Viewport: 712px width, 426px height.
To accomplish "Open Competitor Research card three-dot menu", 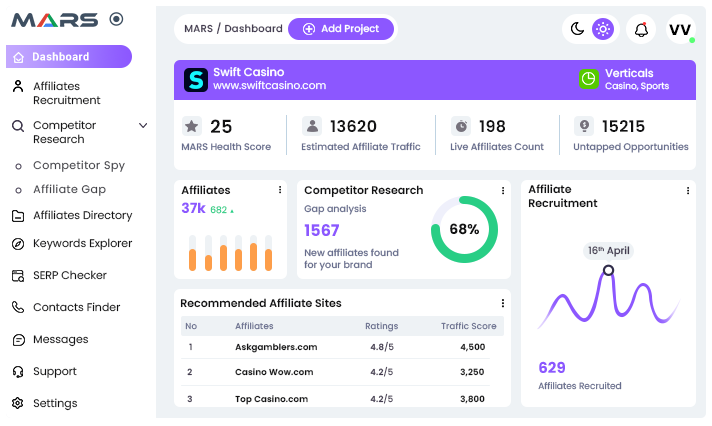I will click(x=502, y=190).
